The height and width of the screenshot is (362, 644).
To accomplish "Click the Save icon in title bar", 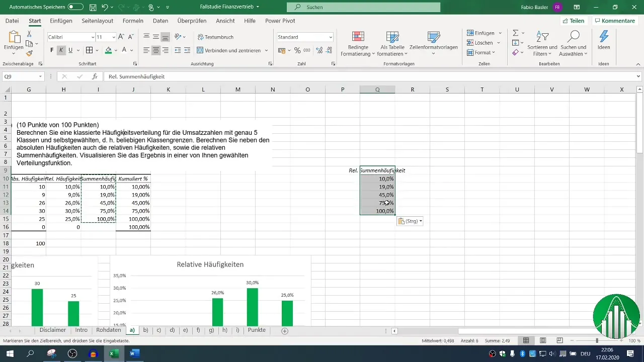I will pyautogui.click(x=93, y=8).
